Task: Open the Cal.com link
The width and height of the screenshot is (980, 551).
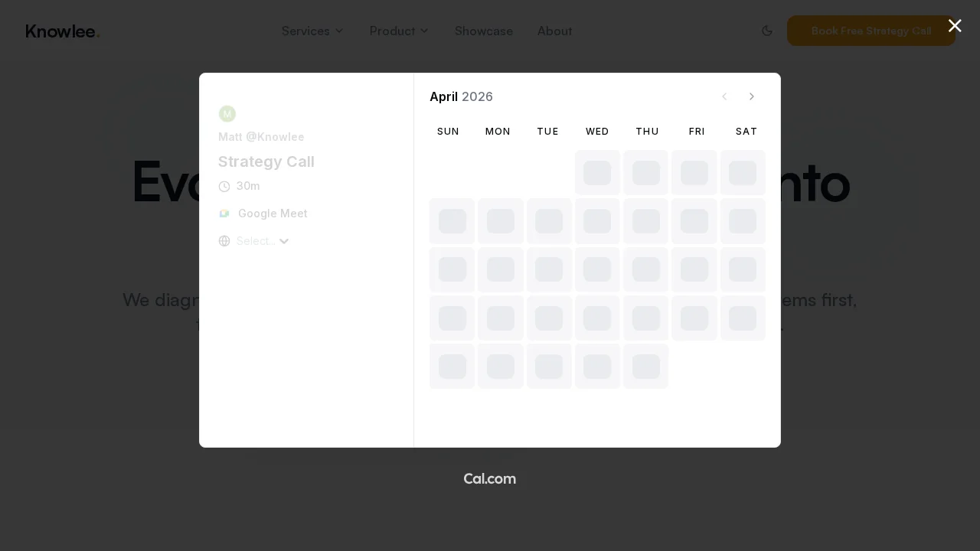Action: pos(490,478)
